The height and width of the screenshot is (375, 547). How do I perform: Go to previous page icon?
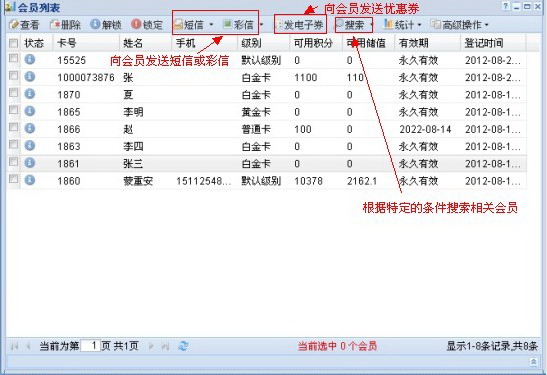point(28,346)
